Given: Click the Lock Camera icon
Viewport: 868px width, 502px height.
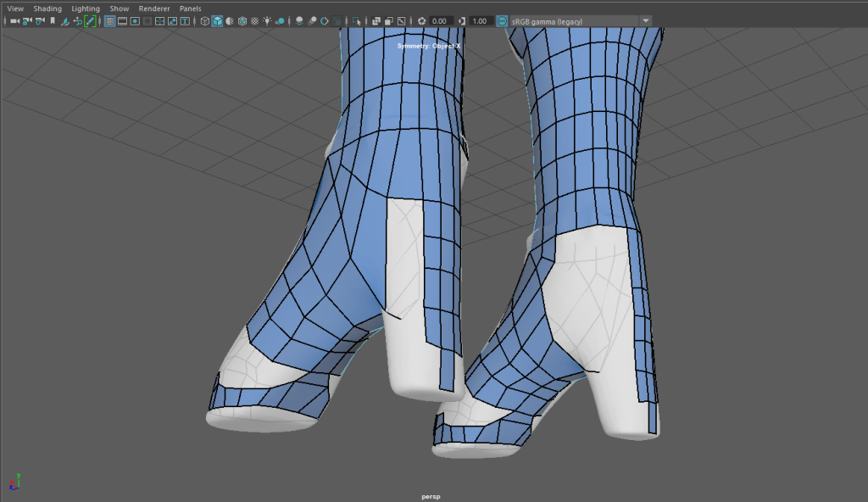Looking at the screenshot, I should [27, 20].
